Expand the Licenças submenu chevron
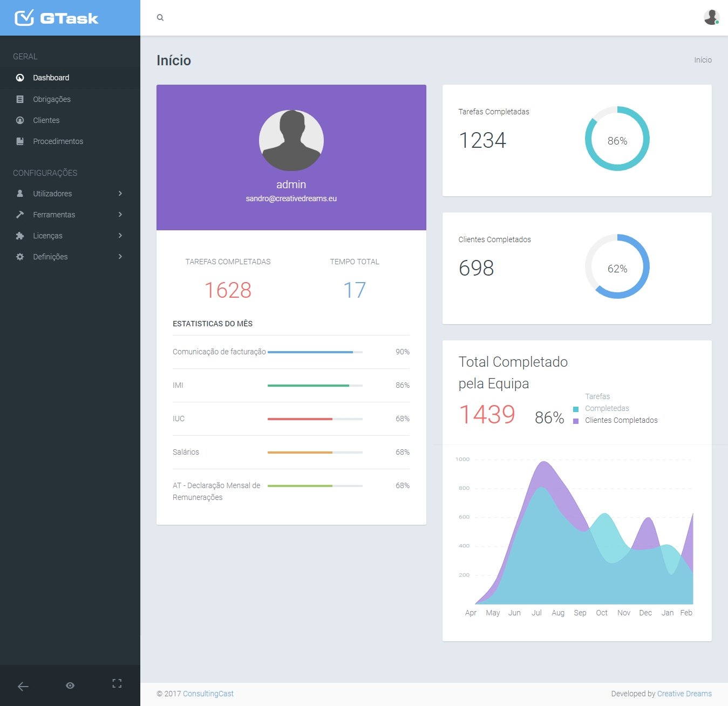 tap(120, 236)
